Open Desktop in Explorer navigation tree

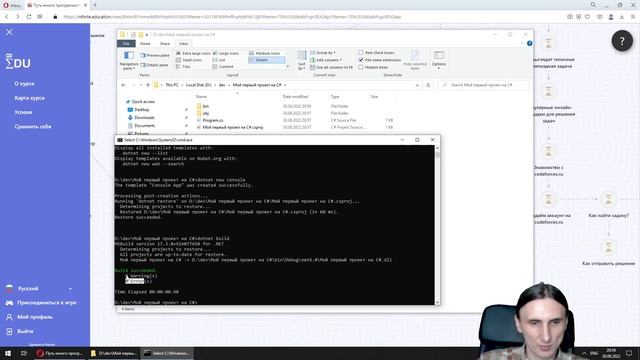click(x=141, y=109)
